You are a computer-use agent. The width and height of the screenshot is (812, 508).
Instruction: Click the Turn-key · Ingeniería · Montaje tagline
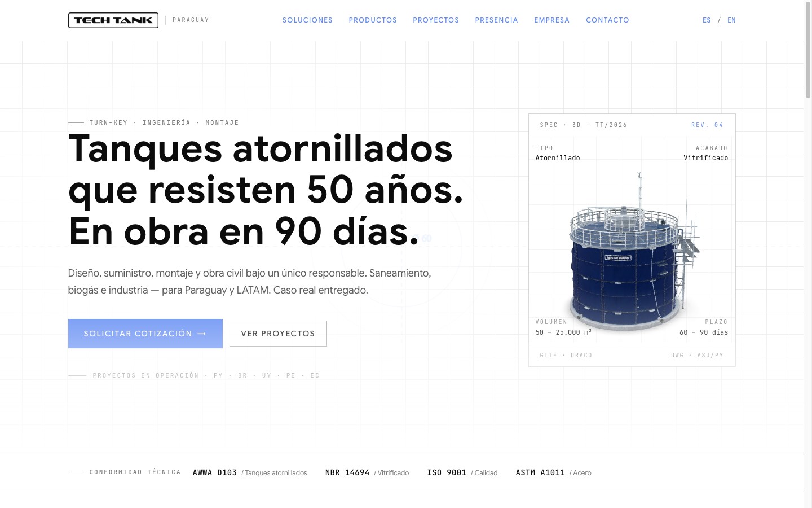coord(164,122)
